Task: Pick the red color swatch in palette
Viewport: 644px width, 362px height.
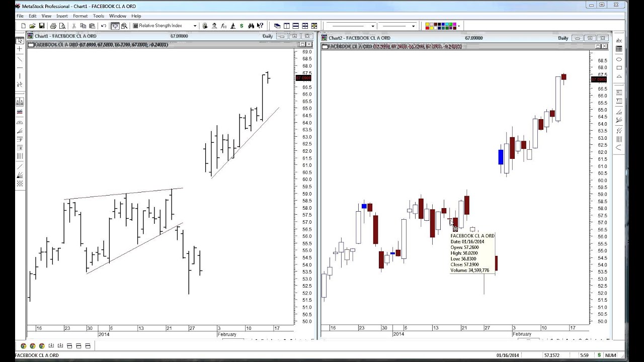Action: point(427,28)
